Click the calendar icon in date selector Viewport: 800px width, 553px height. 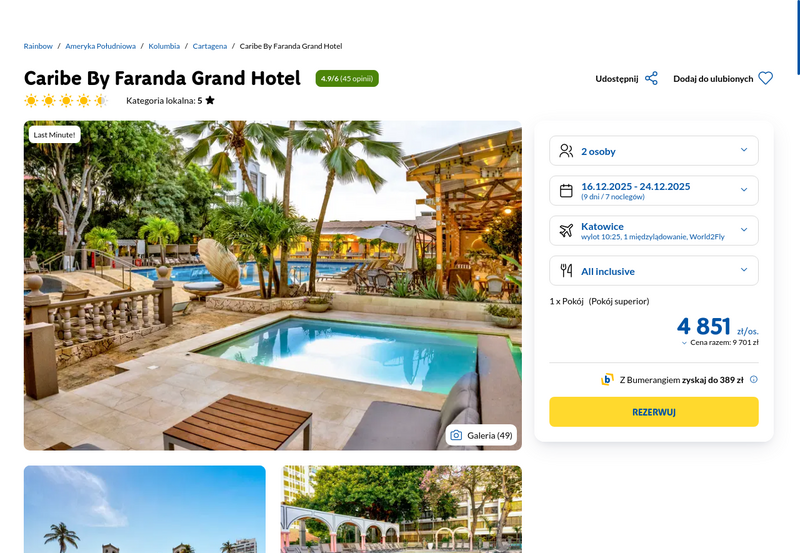(566, 191)
